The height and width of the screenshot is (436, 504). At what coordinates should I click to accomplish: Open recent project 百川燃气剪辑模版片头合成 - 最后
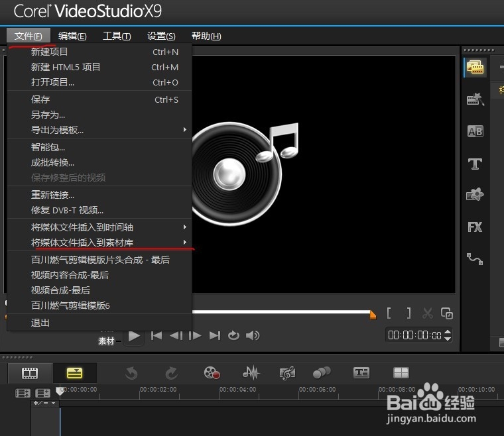coord(99,260)
